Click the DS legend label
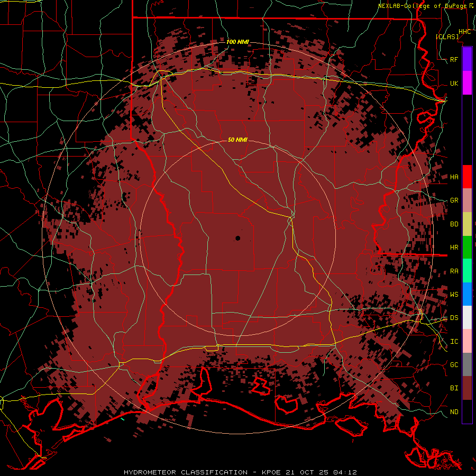Screen dimensions: 476x476 [454, 318]
